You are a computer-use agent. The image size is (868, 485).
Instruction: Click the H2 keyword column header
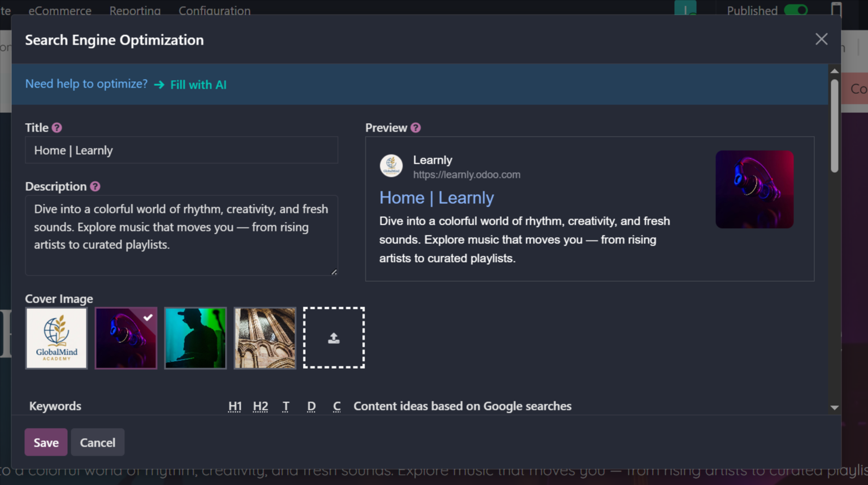click(x=261, y=407)
